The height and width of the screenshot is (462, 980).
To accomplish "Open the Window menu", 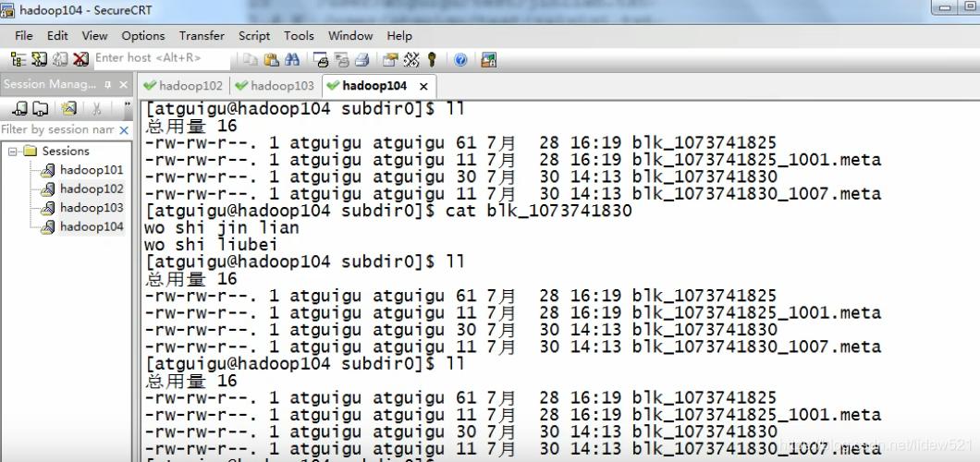I will (350, 36).
